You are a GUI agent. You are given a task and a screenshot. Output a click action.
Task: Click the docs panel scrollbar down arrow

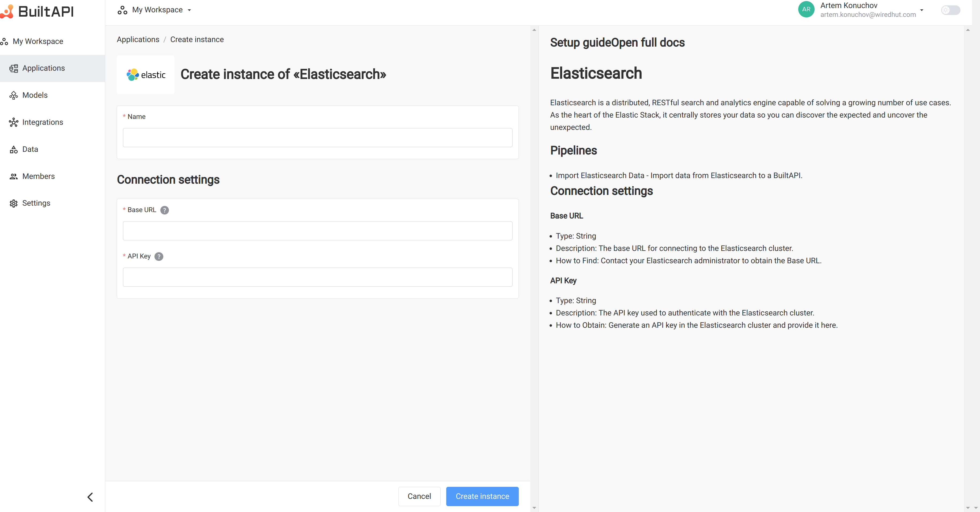coord(968,508)
